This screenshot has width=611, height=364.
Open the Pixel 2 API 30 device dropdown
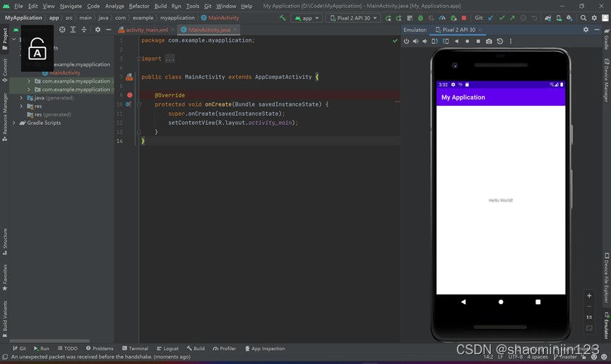click(353, 18)
